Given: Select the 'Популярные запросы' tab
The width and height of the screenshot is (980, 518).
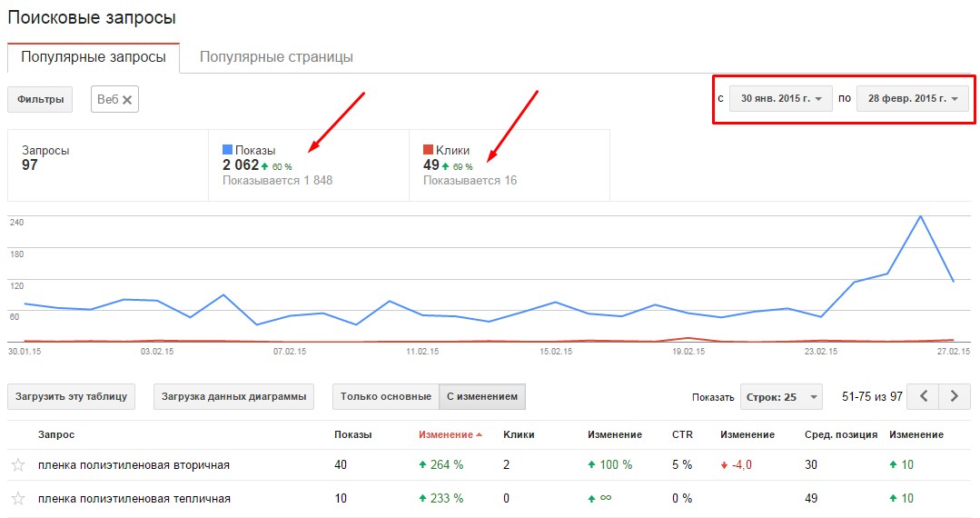Looking at the screenshot, I should point(94,57).
